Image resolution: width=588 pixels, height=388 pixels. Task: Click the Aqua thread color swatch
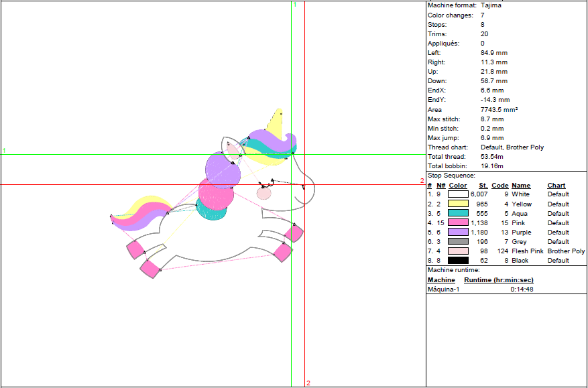(458, 213)
